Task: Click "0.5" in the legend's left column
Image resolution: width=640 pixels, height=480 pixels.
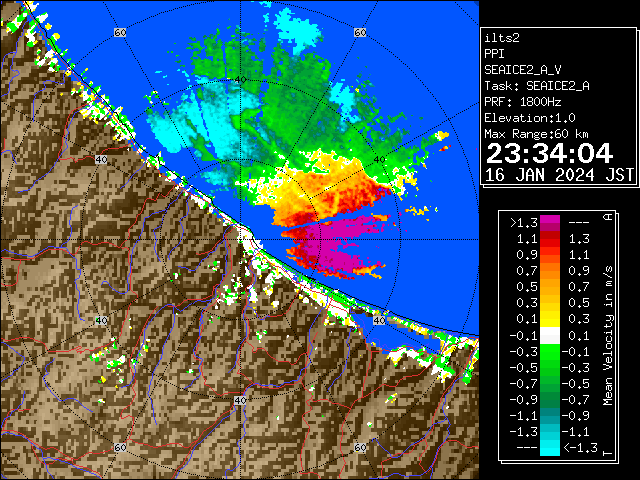Action: (527, 287)
